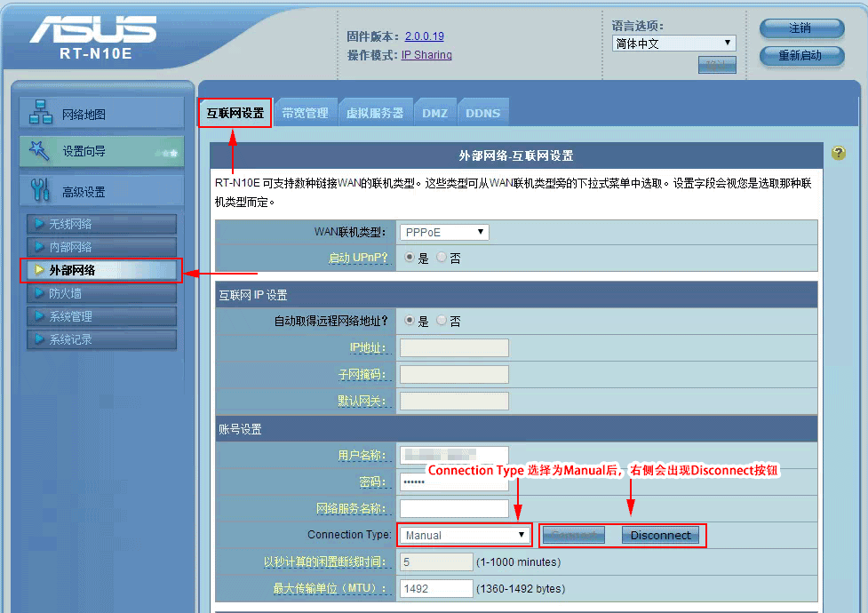868x613 pixels.
Task: Open 无线网络 settings
Action: (x=102, y=224)
